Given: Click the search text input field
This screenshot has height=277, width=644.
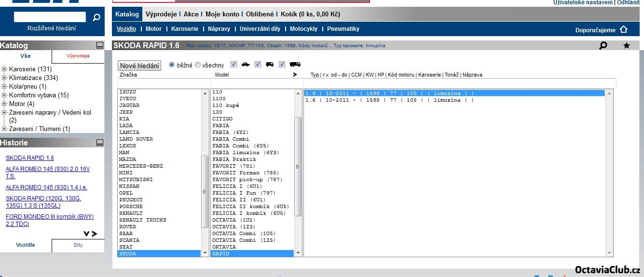Looking at the screenshot, I should tap(50, 17).
